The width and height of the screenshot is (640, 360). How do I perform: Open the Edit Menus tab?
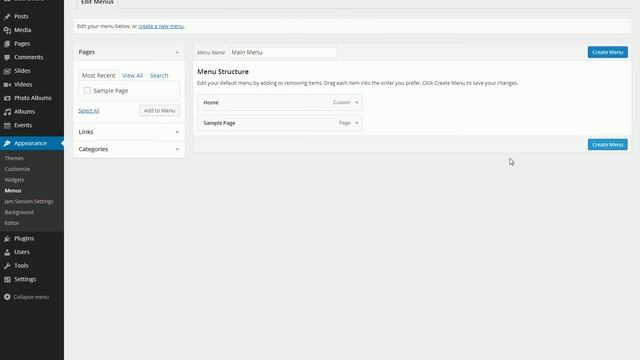[97, 3]
